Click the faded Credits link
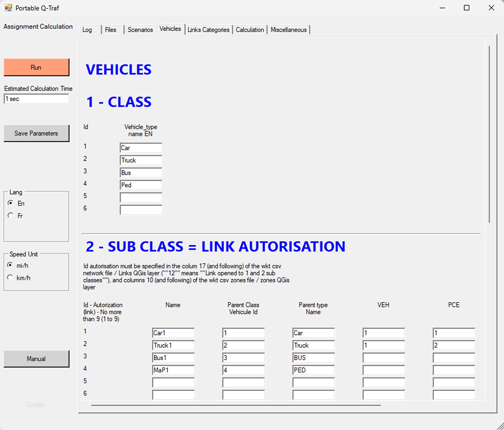The width and height of the screenshot is (504, 430). 36,405
